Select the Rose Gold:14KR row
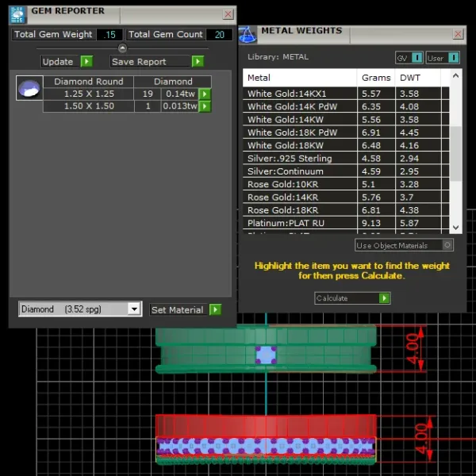 pos(346,198)
